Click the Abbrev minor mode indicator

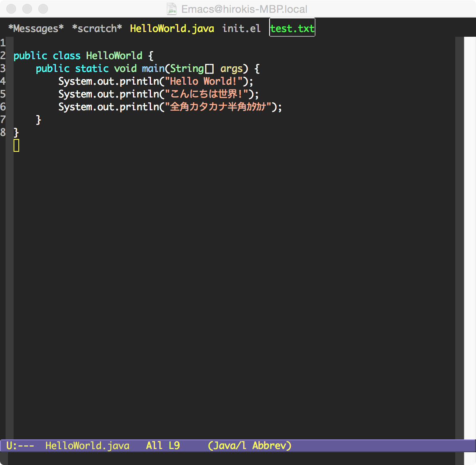click(273, 445)
